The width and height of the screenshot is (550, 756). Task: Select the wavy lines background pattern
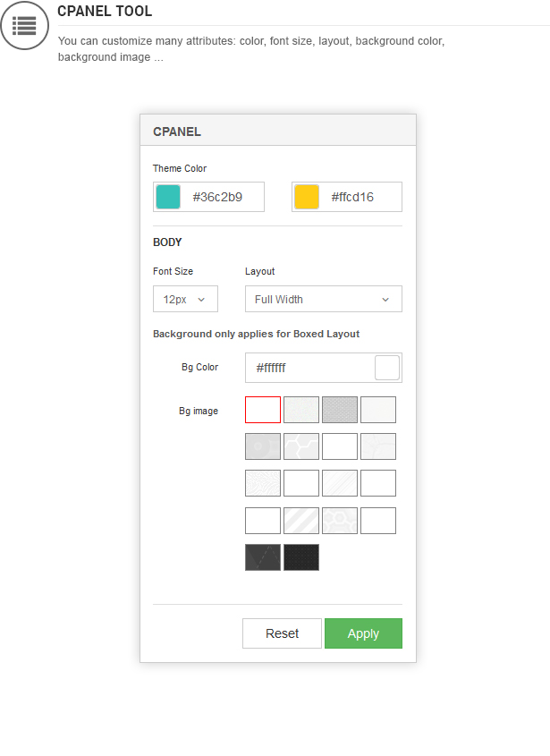[x=263, y=483]
